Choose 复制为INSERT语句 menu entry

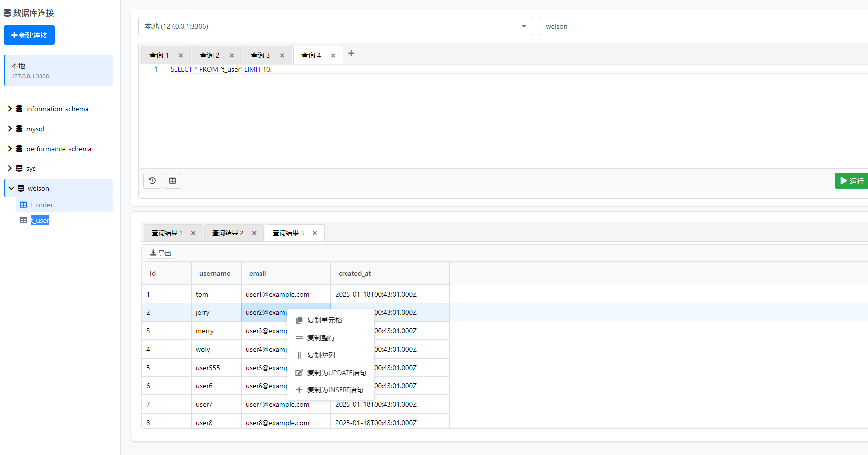(331, 390)
